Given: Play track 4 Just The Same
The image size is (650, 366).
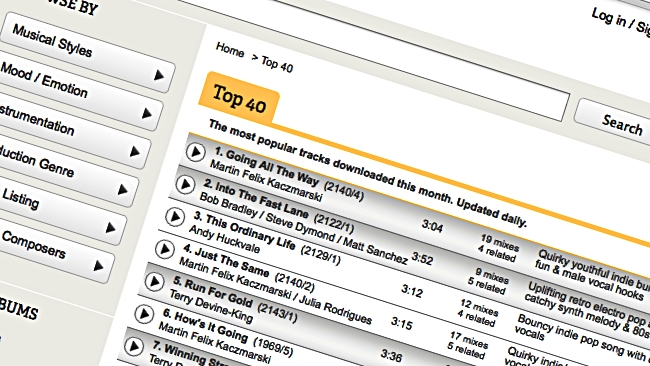Looking at the screenshot, I should coord(165,249).
